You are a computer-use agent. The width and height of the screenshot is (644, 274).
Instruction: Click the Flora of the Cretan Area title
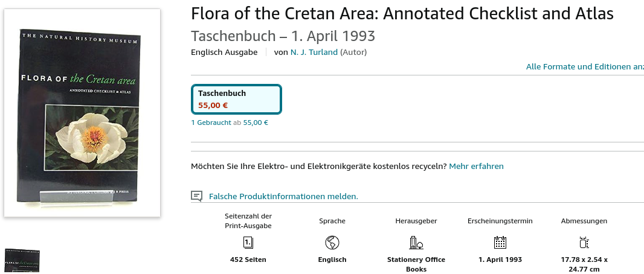coord(402,13)
